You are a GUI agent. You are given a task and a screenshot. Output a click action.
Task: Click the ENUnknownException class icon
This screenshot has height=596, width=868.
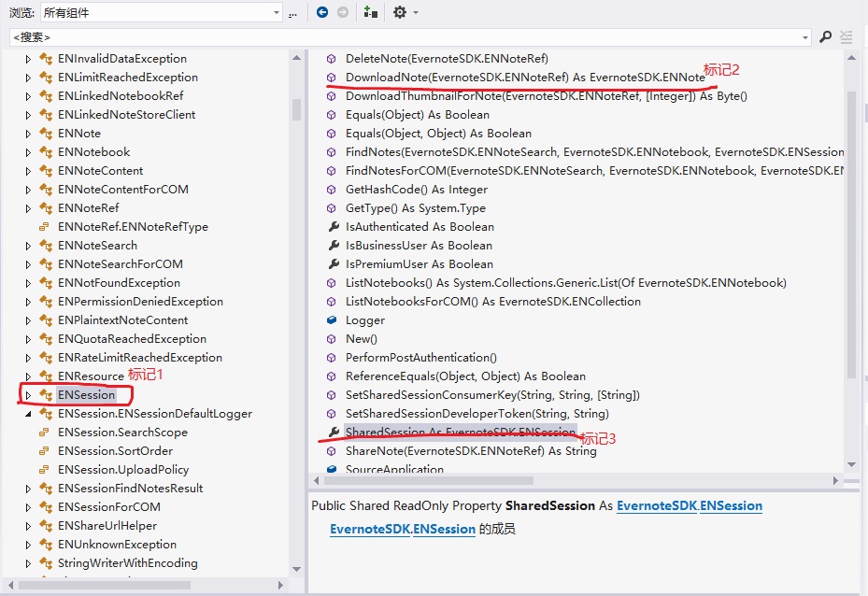(46, 545)
